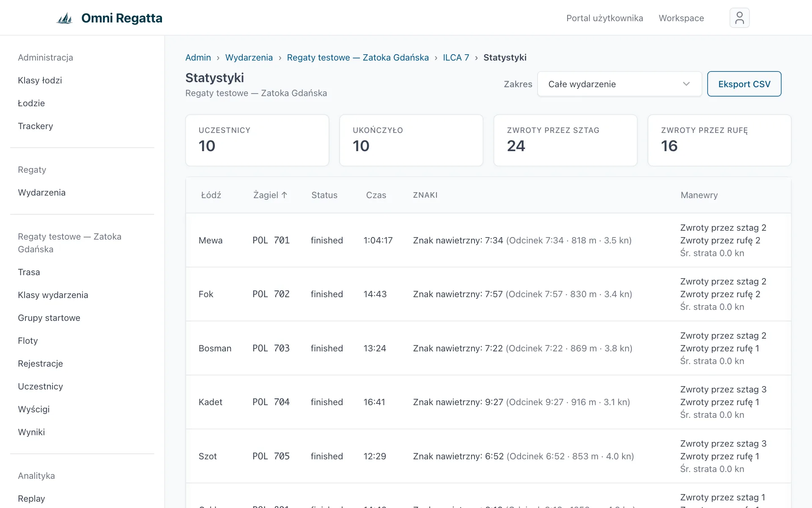Open Klasy wydarzenia in the sidebar
The width and height of the screenshot is (812, 508).
point(53,295)
